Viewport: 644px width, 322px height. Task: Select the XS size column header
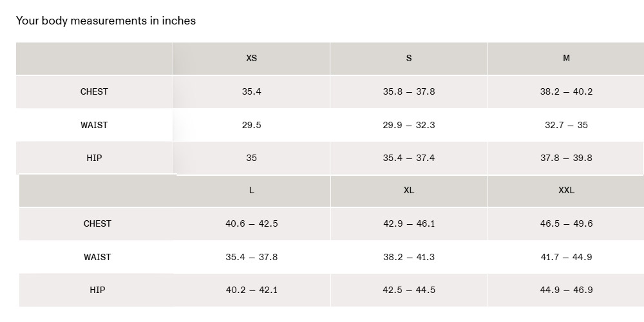(x=251, y=58)
